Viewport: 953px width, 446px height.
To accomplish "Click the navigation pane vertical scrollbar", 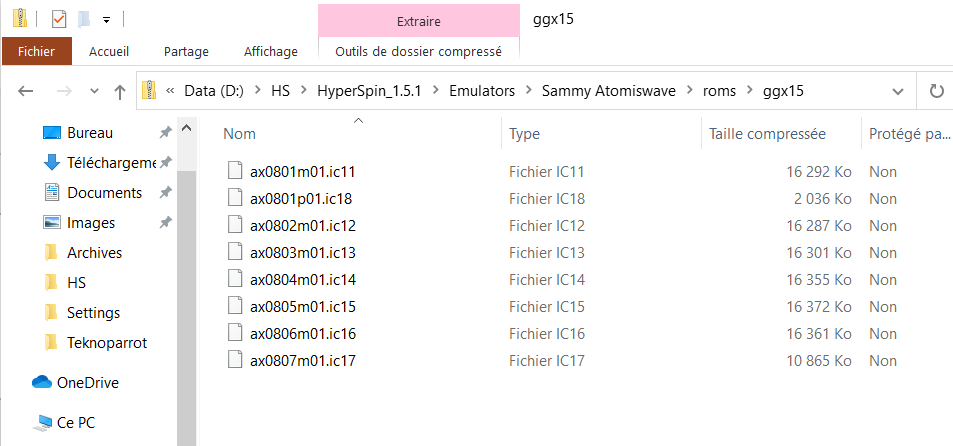I will point(186,280).
